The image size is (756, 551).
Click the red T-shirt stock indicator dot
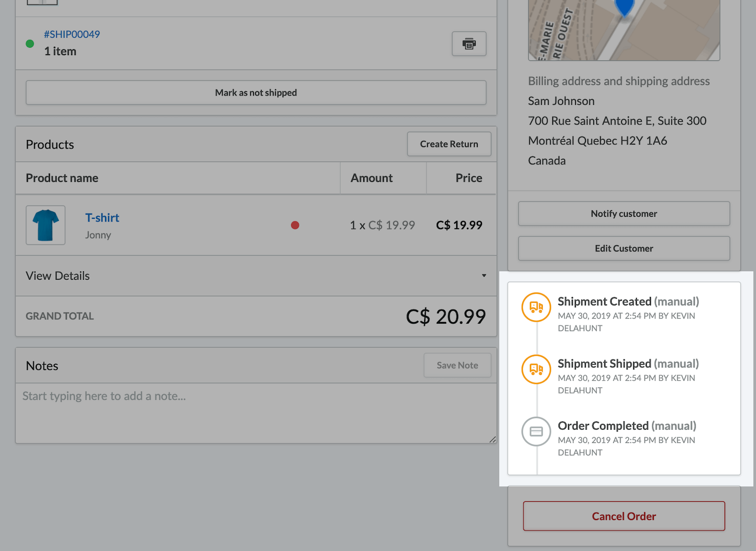pos(295,225)
